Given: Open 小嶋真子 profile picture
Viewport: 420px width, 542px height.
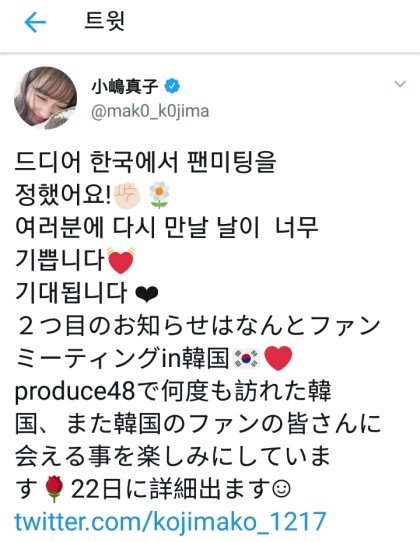Looking at the screenshot, I should [x=45, y=98].
